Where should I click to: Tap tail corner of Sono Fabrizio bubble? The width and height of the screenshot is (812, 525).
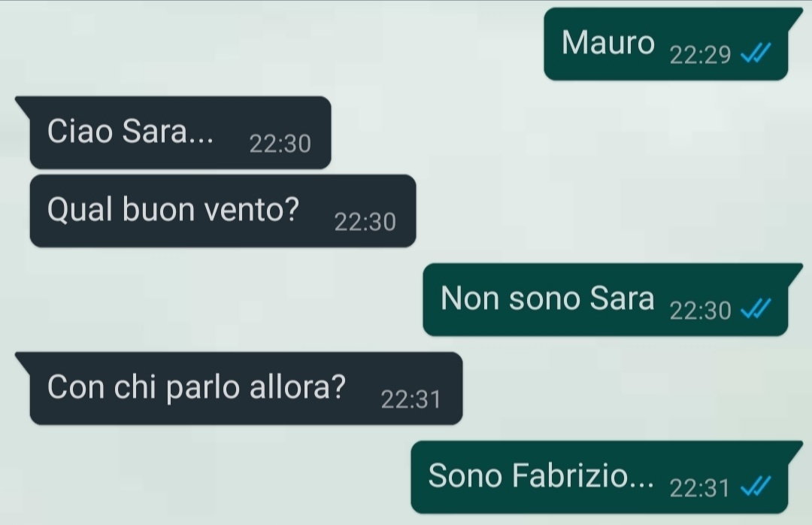(x=795, y=448)
